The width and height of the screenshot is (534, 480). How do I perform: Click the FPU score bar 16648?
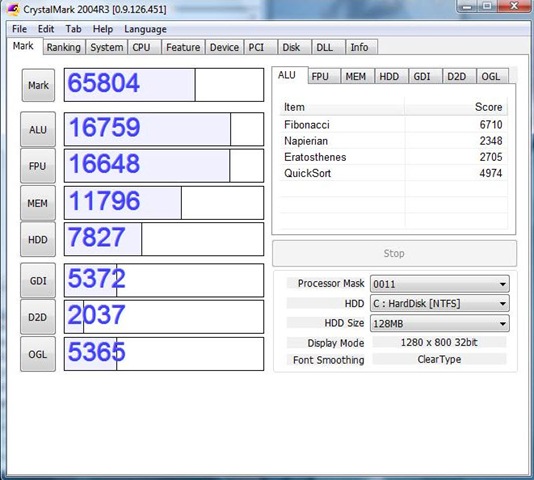click(x=164, y=166)
